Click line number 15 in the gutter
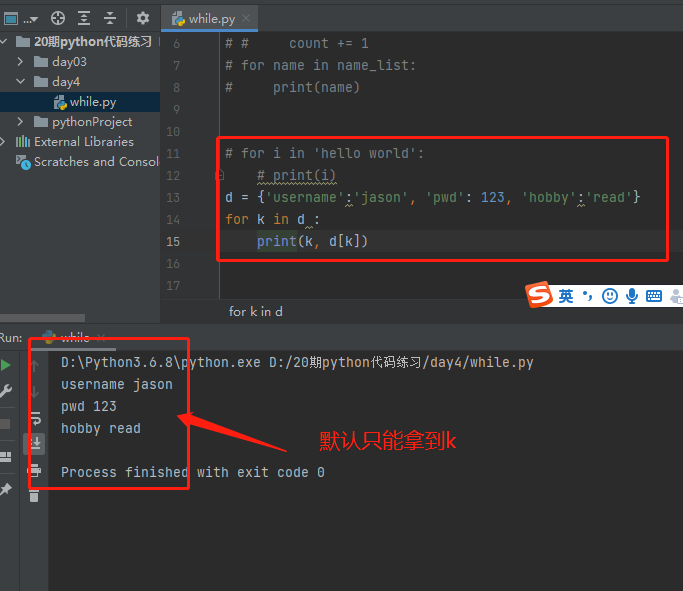This screenshot has width=683, height=591. click(173, 242)
